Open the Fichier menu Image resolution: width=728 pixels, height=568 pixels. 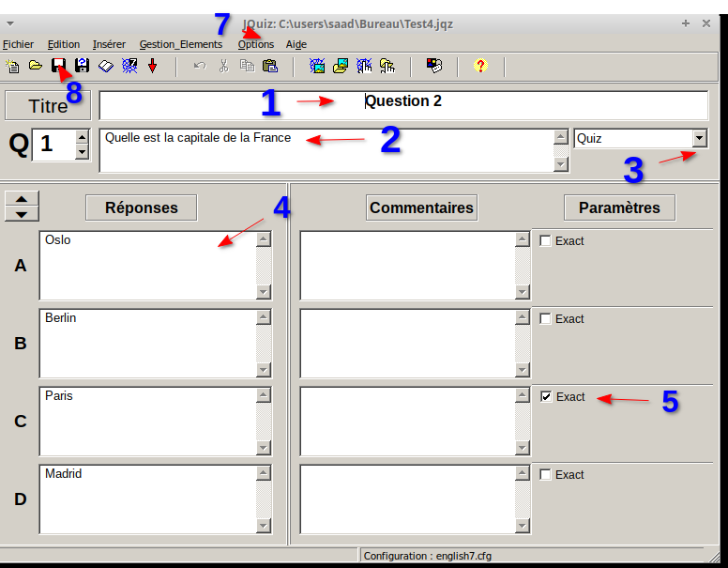pyautogui.click(x=18, y=44)
